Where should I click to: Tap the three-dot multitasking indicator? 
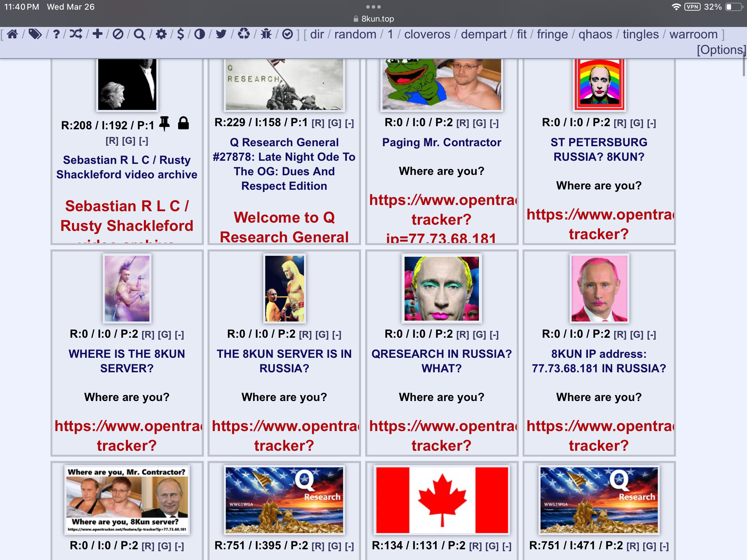(373, 7)
